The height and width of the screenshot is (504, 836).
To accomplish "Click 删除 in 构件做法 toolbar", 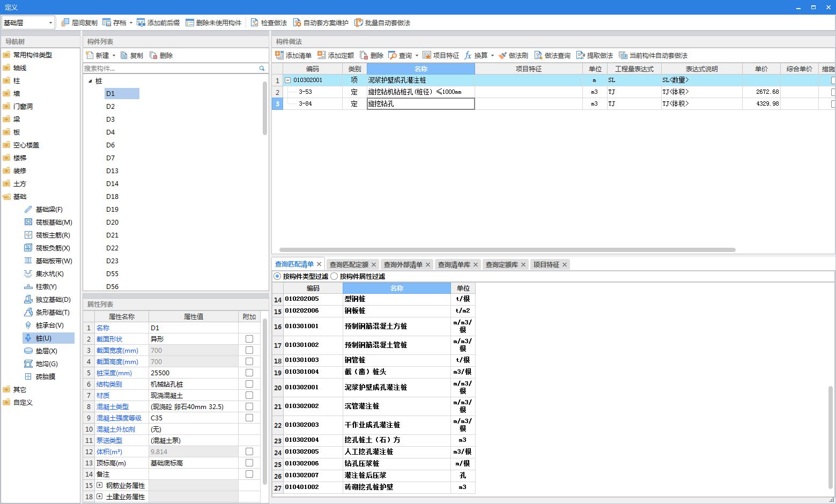I will [372, 55].
